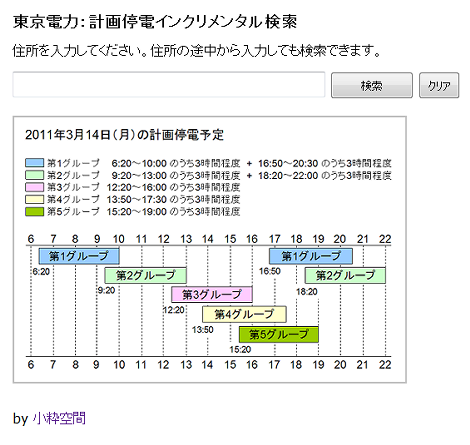
Task: Click hour 17 on the bottom axis
Action: coord(274,365)
